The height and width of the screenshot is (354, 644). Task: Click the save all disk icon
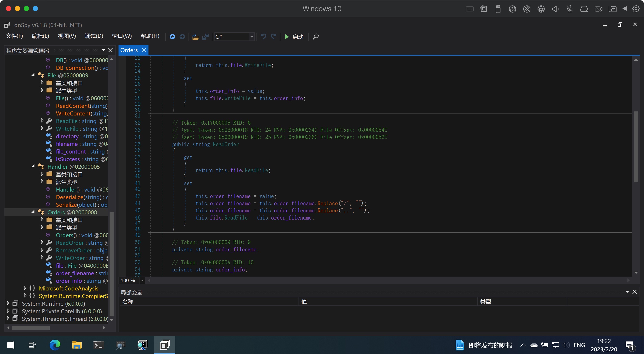[x=205, y=37]
